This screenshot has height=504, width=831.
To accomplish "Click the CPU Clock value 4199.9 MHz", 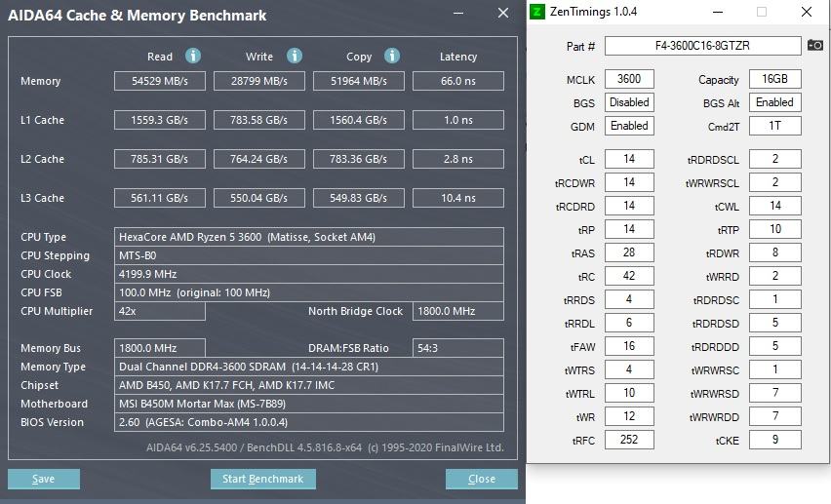I will click(x=309, y=274).
